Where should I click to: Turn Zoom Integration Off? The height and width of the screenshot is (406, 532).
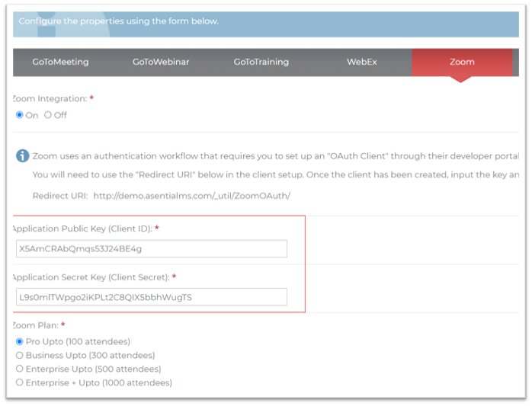point(48,115)
